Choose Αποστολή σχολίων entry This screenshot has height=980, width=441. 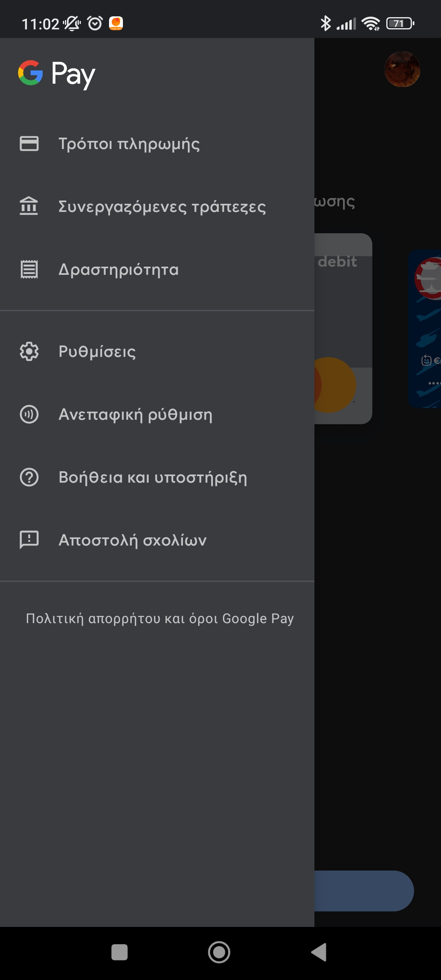coord(133,540)
